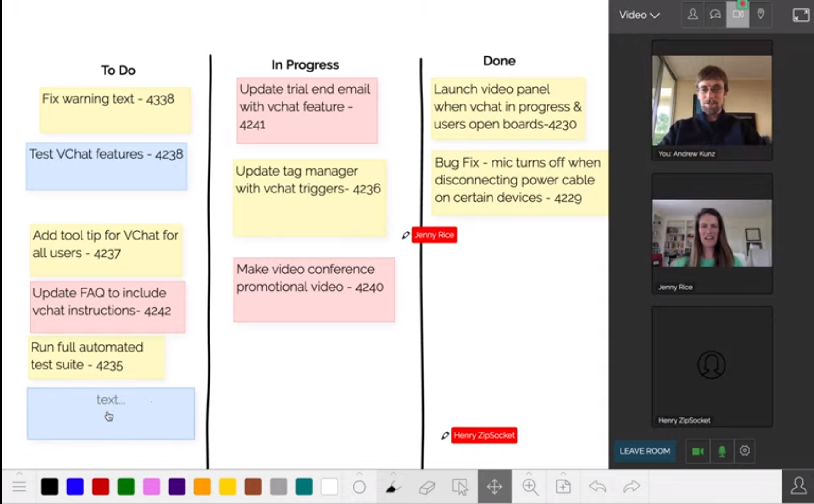
Task: Select the 'Test VChat features - 4238' note
Action: pyautogui.click(x=106, y=166)
